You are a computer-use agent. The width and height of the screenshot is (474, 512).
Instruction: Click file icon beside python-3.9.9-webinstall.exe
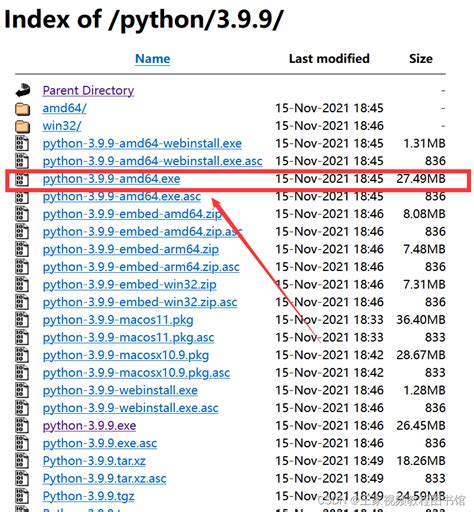pyautogui.click(x=22, y=390)
